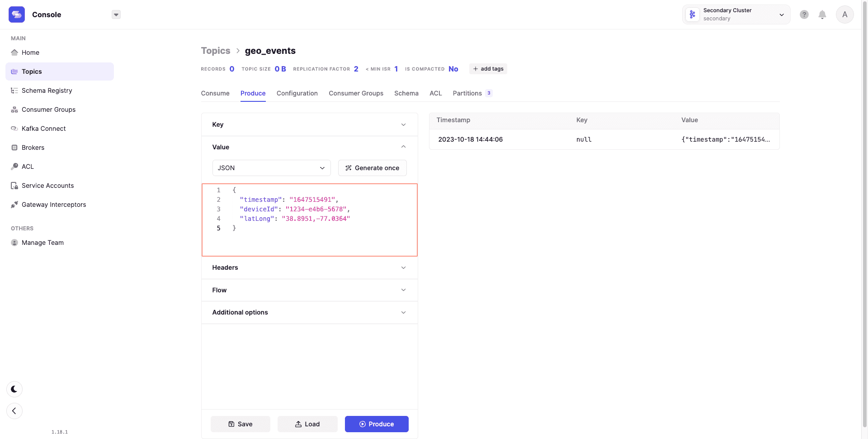Image resolution: width=868 pixels, height=439 pixels.
Task: Switch to the Partitions tab
Action: click(x=467, y=93)
